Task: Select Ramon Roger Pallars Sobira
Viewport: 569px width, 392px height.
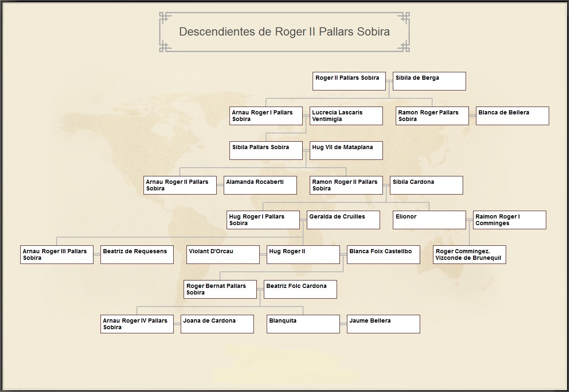Action: [x=432, y=116]
